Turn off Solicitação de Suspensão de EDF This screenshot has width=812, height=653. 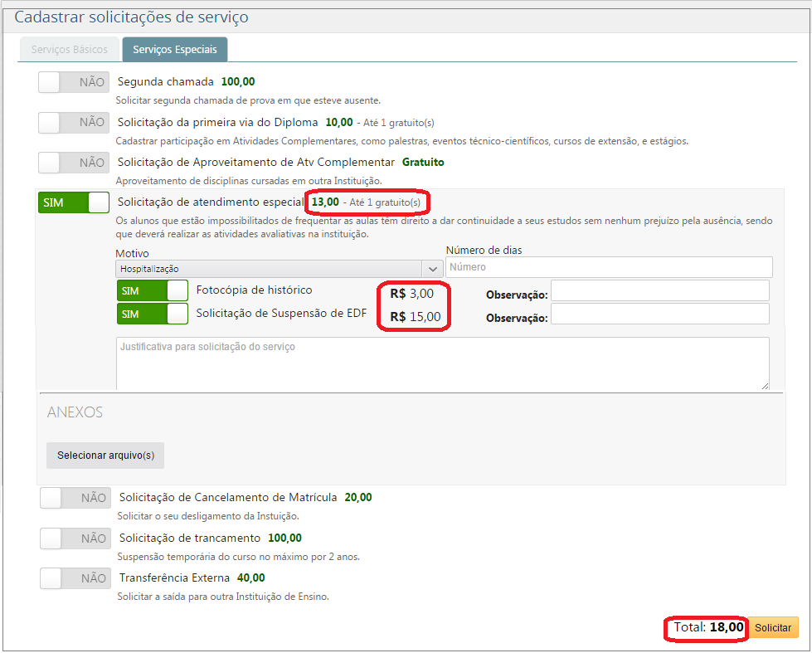click(x=153, y=314)
